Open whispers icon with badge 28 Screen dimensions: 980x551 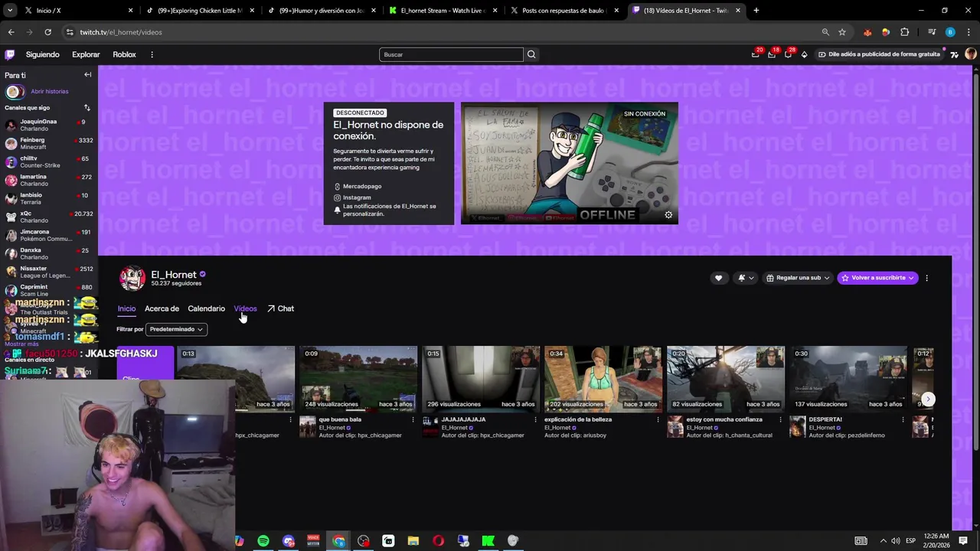click(x=788, y=54)
